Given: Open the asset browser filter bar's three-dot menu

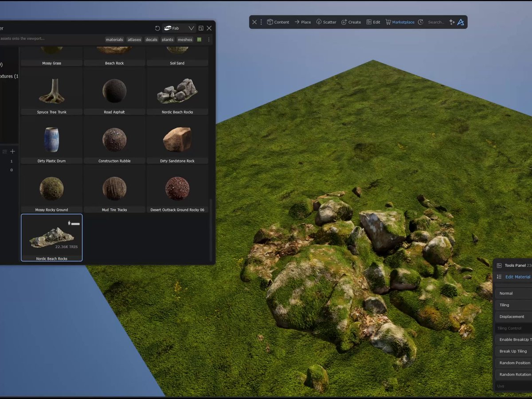Looking at the screenshot, I should [x=209, y=39].
